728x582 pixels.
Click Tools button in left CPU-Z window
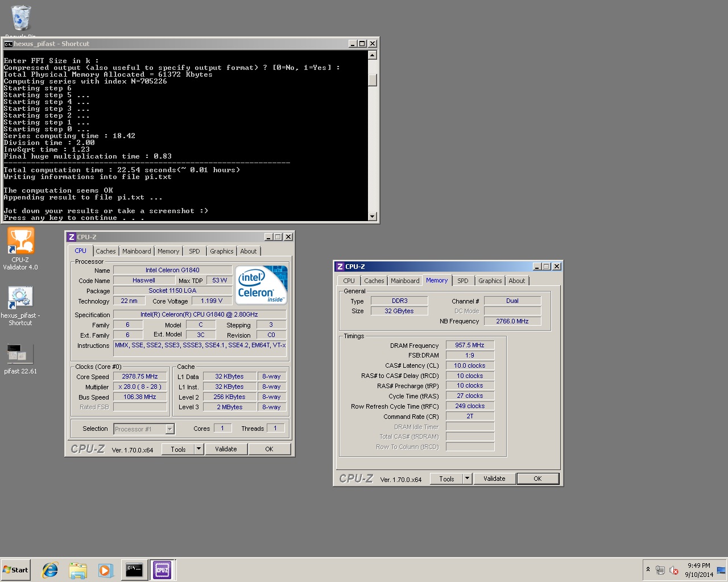pos(178,449)
